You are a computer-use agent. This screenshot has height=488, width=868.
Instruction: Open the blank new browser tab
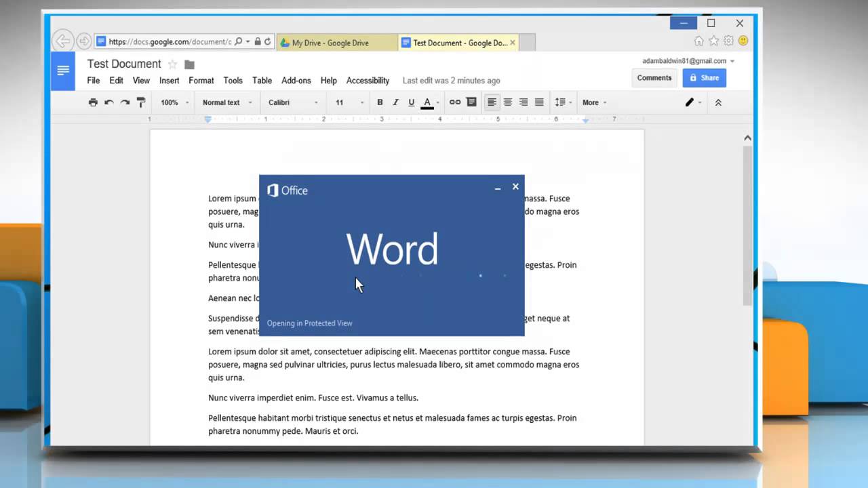[527, 43]
